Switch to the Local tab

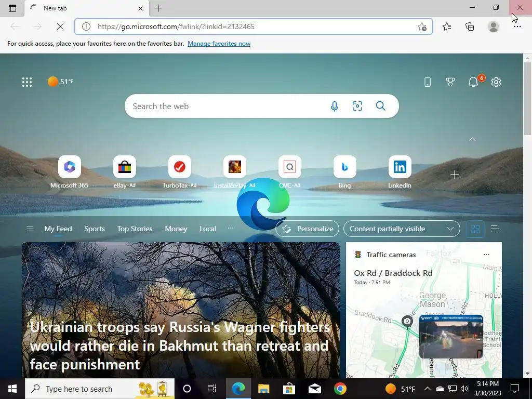pyautogui.click(x=208, y=229)
